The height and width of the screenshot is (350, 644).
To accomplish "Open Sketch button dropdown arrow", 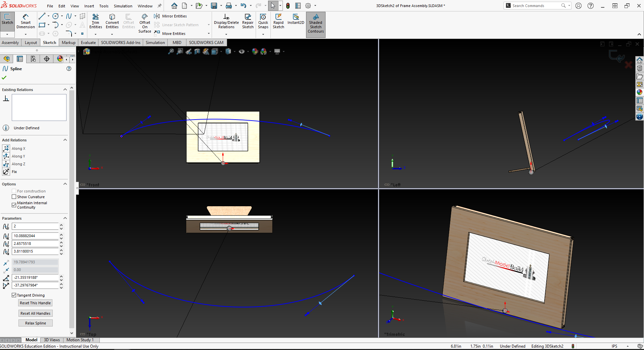I will pyautogui.click(x=7, y=34).
